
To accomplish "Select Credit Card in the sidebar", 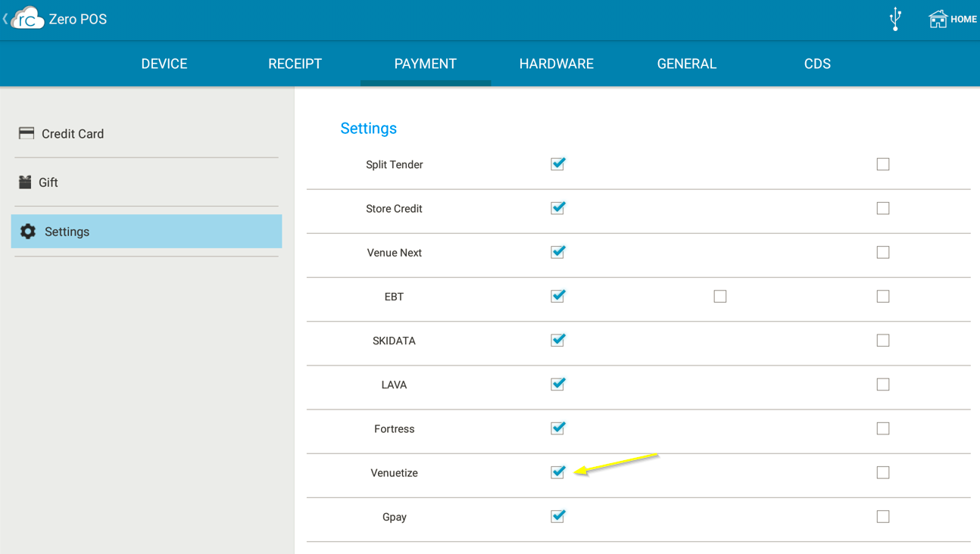I will [x=73, y=134].
